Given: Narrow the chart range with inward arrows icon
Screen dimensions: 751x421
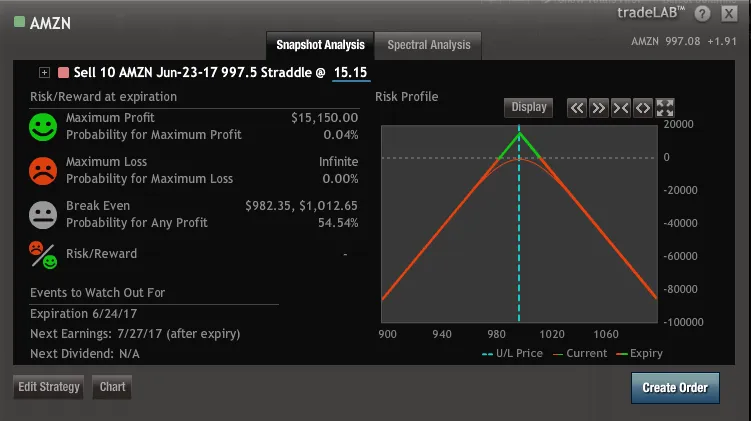Looking at the screenshot, I should [621, 108].
